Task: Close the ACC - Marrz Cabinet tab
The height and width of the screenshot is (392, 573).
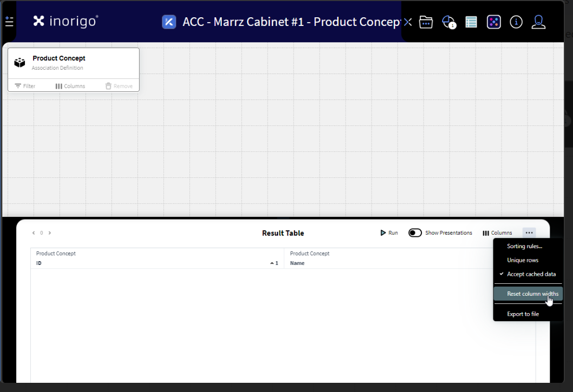Action: coord(408,22)
